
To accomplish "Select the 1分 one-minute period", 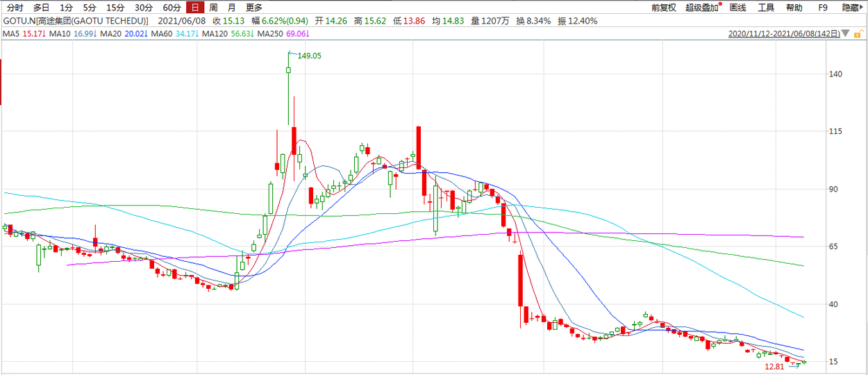I will [x=66, y=8].
